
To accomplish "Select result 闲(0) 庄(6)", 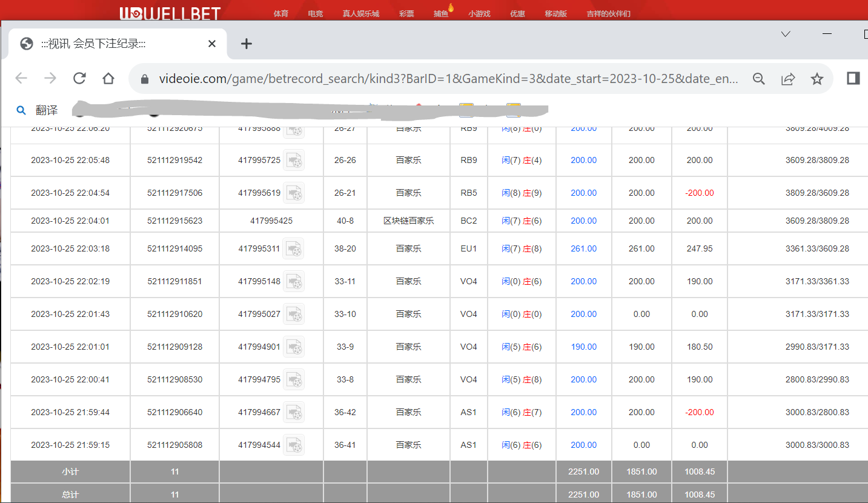I will (x=522, y=281).
